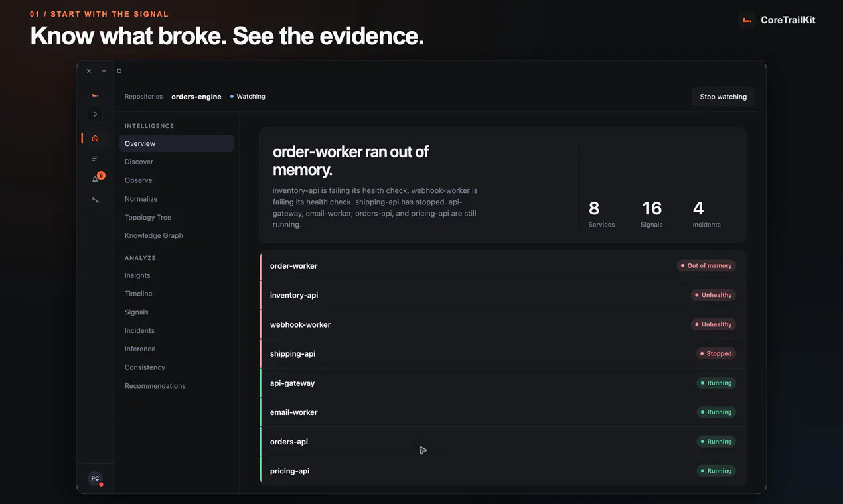Select Overview in the sidebar
843x504 pixels.
[177, 143]
